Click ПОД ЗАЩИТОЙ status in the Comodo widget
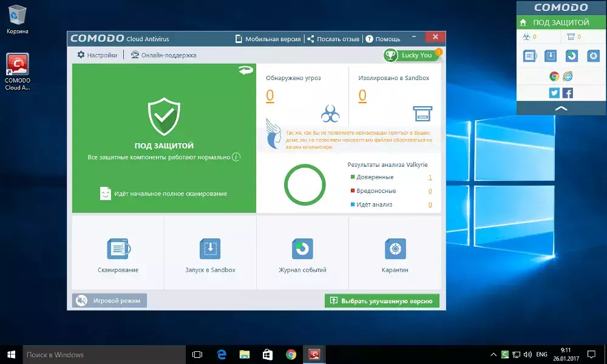This screenshot has width=607, height=364. tap(561, 22)
